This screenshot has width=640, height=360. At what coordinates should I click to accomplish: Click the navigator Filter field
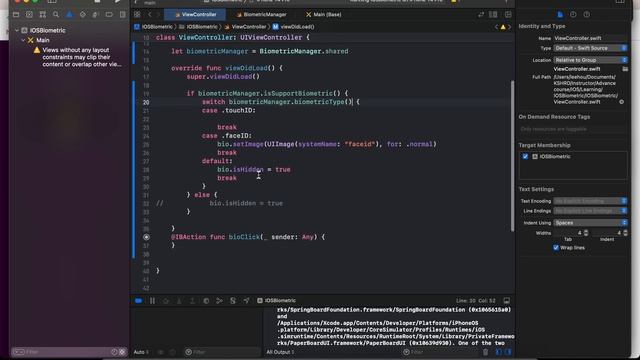point(69,352)
